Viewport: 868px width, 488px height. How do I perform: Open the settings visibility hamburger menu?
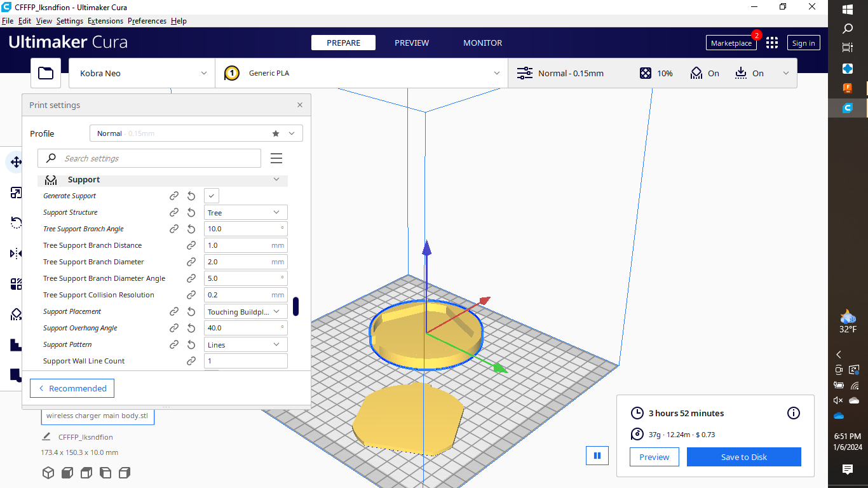(x=276, y=158)
